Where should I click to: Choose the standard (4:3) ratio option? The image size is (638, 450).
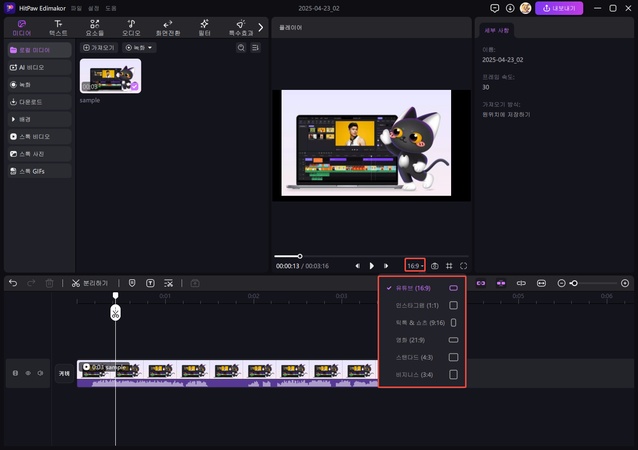coord(422,357)
